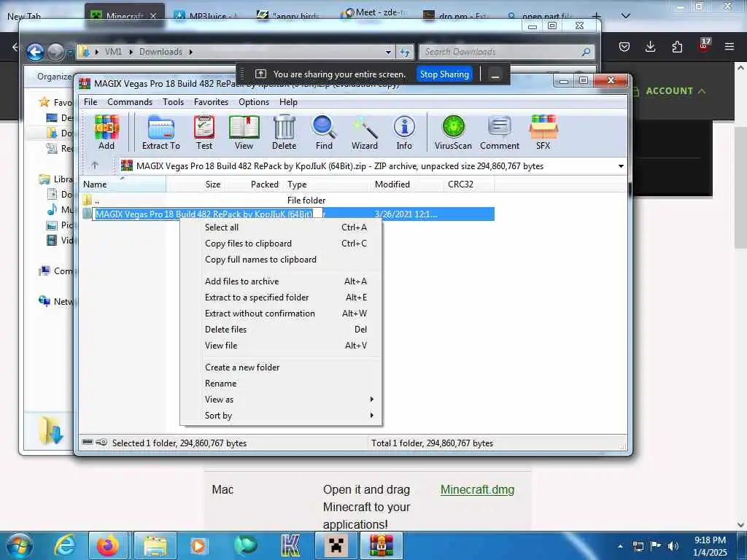747x560 pixels.
Task: Minimize the screen sharing bar
Action: pyautogui.click(x=495, y=75)
